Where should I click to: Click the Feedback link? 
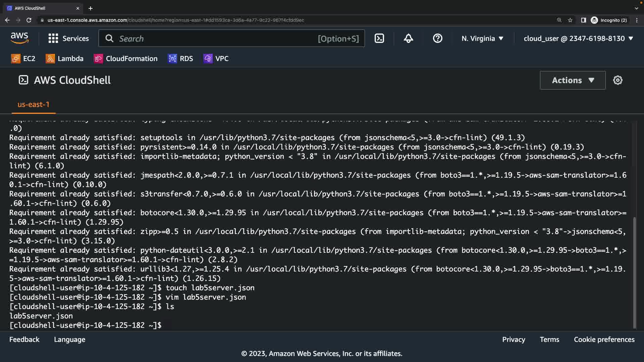click(24, 340)
